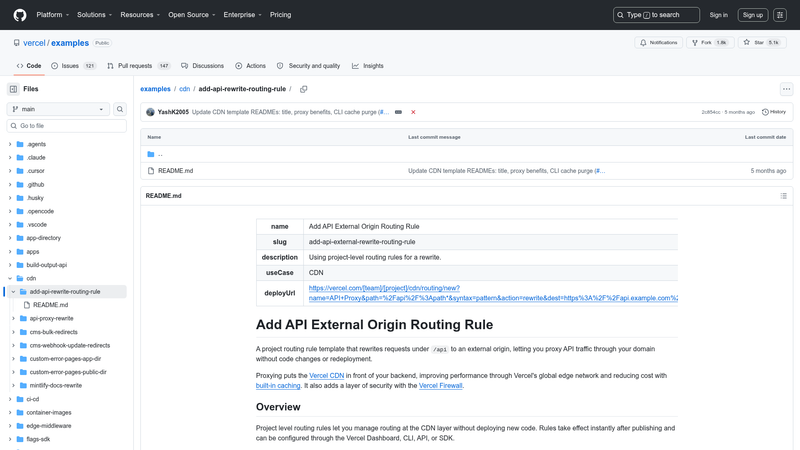Switch to the Pull requests tab
The height and width of the screenshot is (450, 800).
point(138,66)
